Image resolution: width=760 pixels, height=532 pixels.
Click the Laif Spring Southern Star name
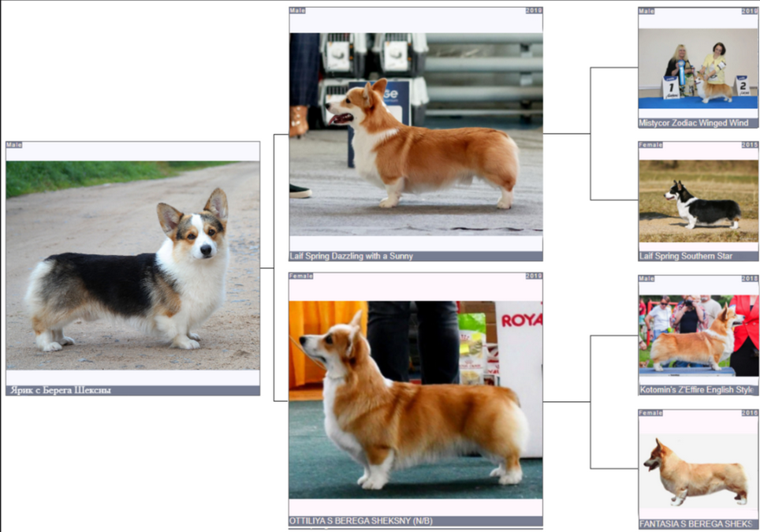[686, 256]
